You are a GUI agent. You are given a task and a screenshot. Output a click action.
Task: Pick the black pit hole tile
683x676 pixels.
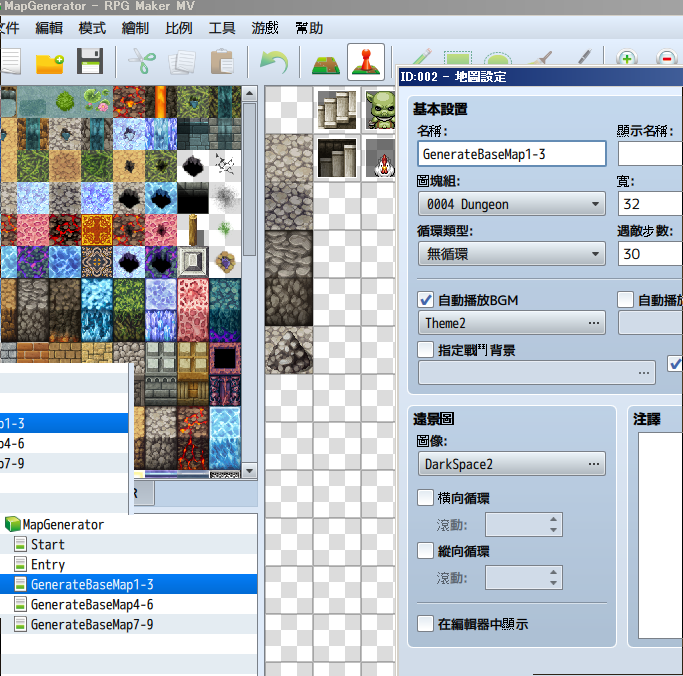(193, 166)
